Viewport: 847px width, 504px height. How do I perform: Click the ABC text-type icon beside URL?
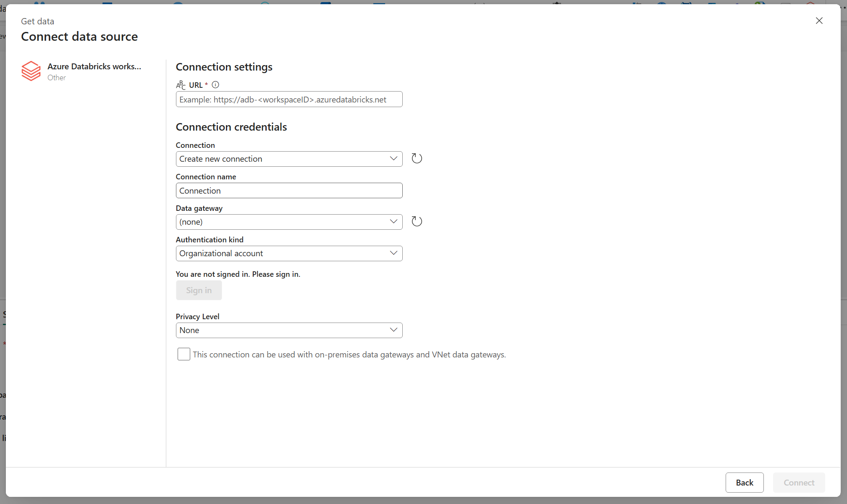point(181,85)
